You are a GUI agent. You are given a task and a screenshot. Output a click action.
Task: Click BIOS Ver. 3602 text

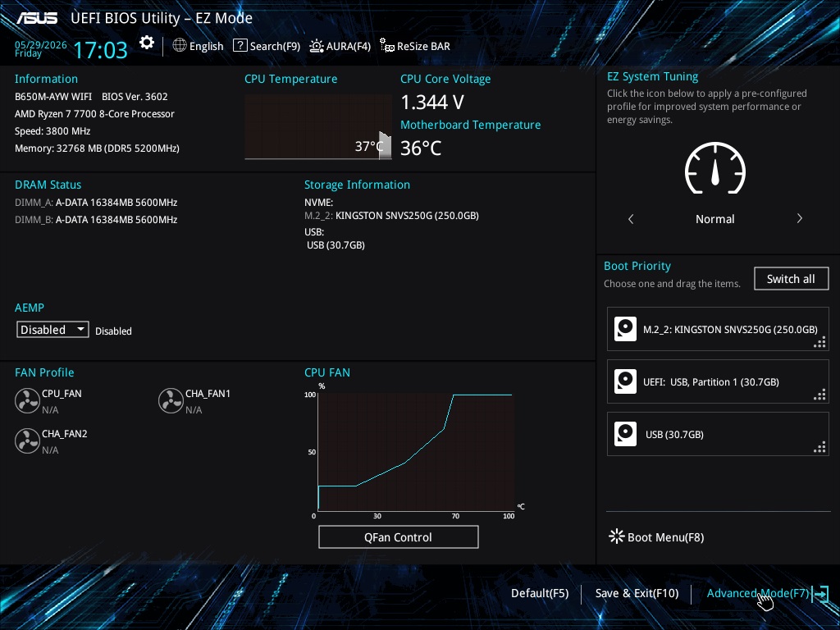click(135, 97)
